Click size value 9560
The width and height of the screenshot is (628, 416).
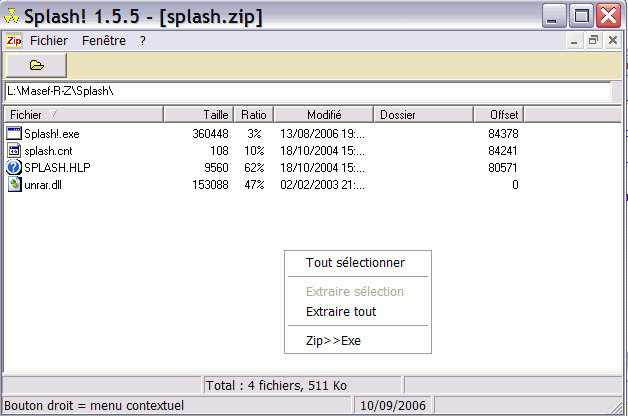coord(216,168)
